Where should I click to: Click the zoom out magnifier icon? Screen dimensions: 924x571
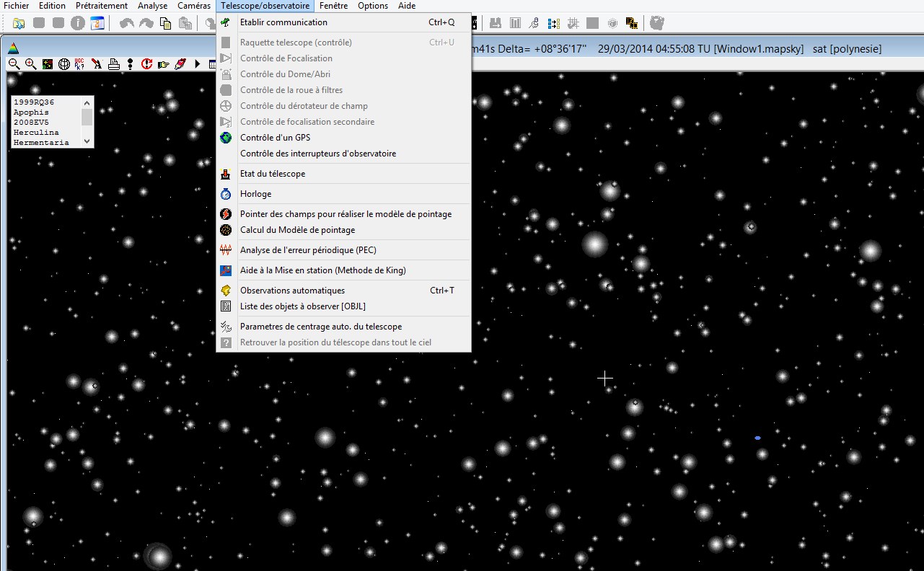tap(14, 64)
